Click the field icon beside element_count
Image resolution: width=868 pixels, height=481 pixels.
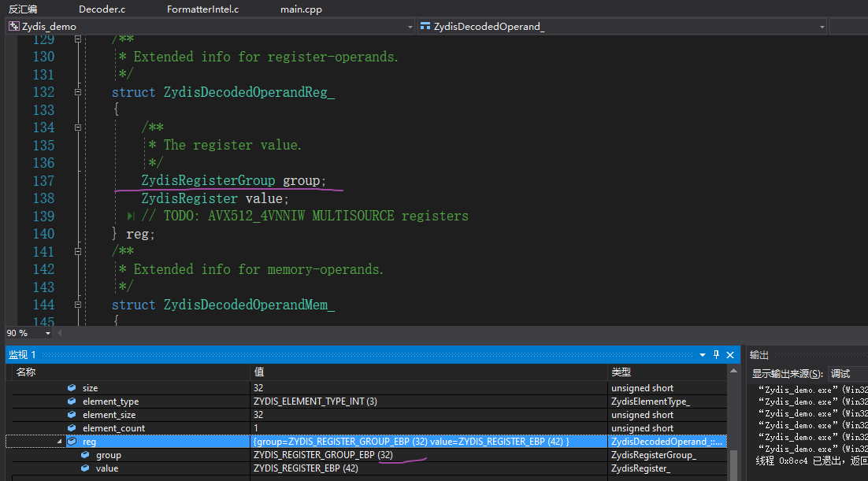click(72, 428)
